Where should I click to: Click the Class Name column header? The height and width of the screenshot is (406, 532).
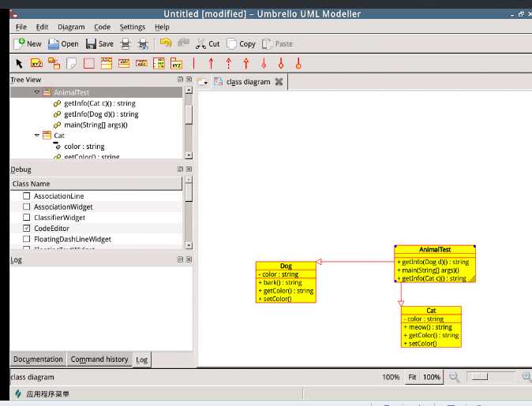tap(96, 184)
